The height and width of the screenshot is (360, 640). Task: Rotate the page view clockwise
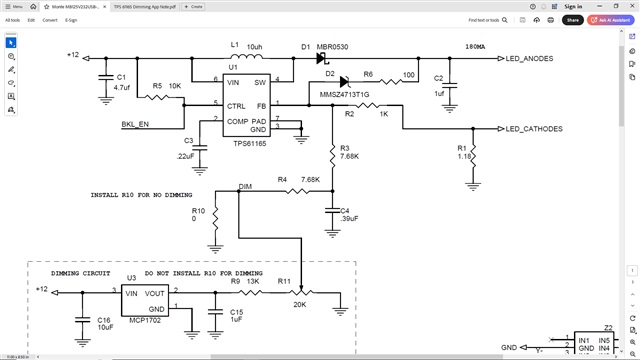tap(632, 318)
